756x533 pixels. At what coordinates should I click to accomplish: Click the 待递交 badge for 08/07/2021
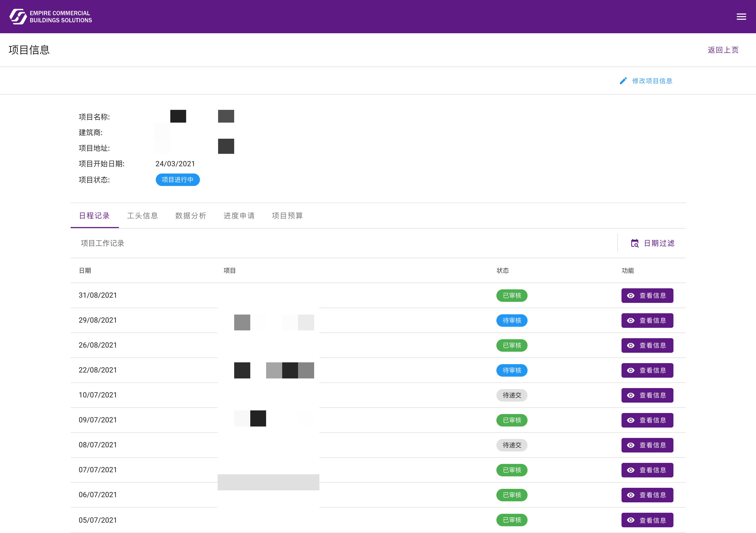tap(512, 445)
